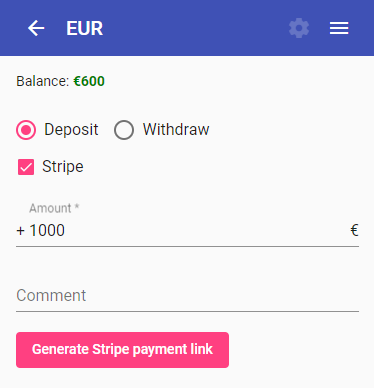Focus the Comment input field
Screen dimensions: 374x388
coord(187,295)
